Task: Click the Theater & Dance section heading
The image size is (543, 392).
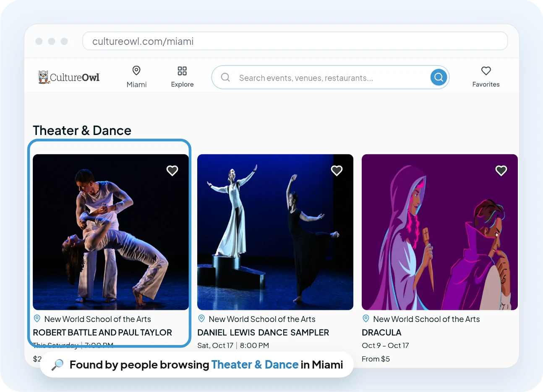Action: tap(82, 130)
